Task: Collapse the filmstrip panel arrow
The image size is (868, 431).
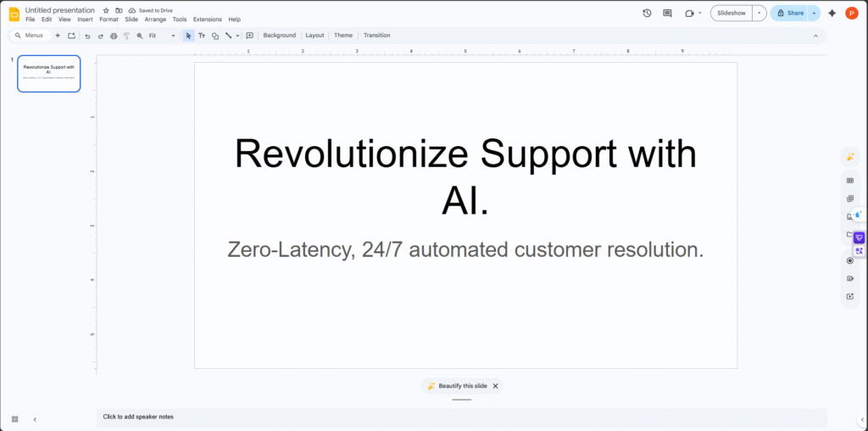Action: [35, 419]
